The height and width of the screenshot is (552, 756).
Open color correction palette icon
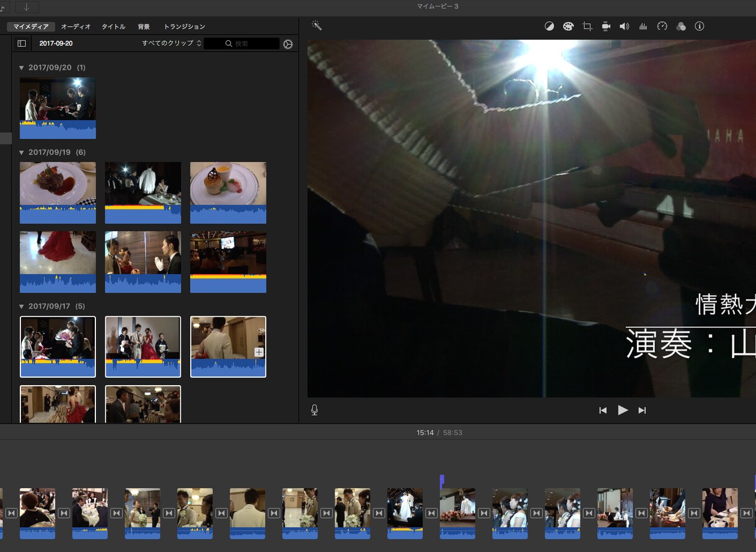(568, 26)
